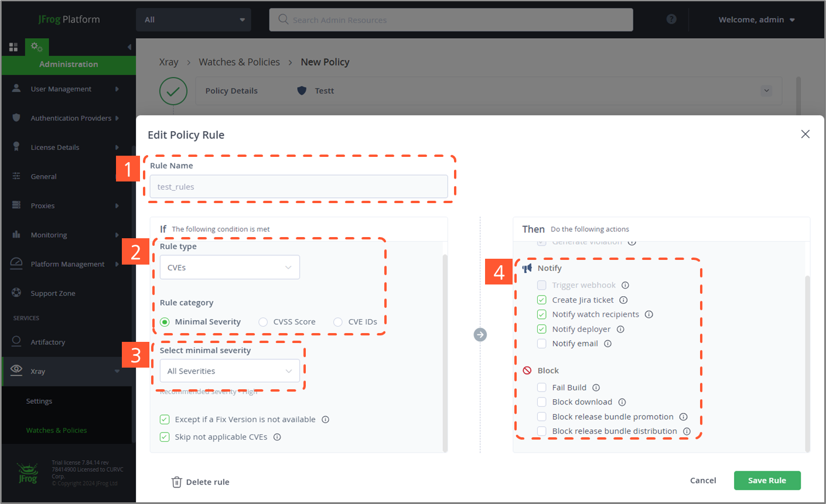Show info for Fix Version exception

(x=325, y=419)
